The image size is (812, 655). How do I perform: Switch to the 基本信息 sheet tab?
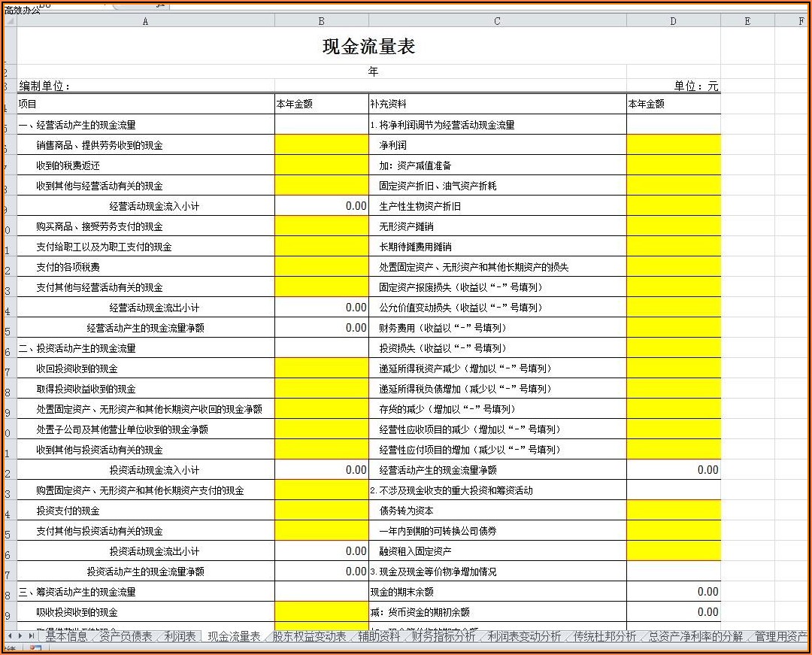[65, 637]
